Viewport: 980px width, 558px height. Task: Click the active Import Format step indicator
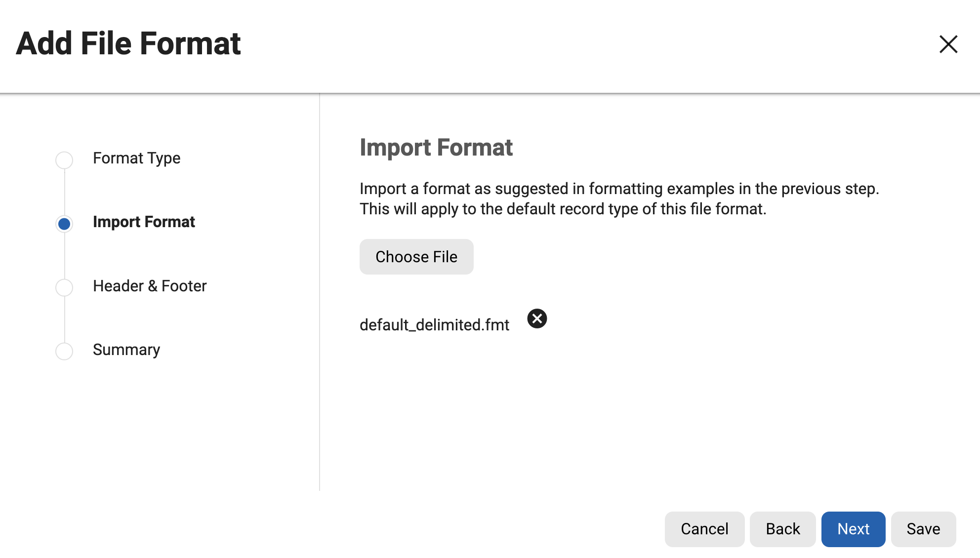point(64,224)
